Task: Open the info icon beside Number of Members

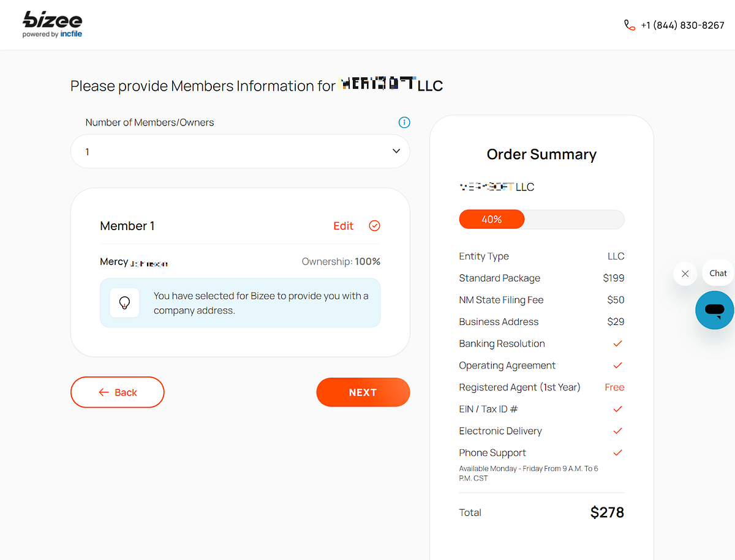Action: pyautogui.click(x=404, y=122)
